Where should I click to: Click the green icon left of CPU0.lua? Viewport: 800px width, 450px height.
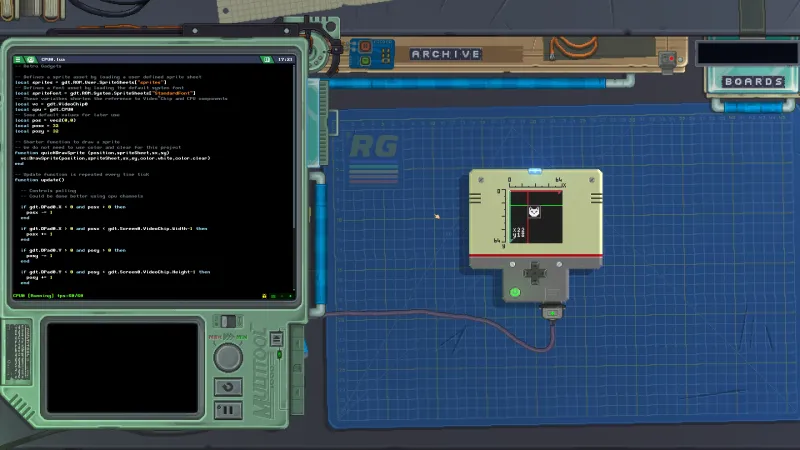(31, 60)
